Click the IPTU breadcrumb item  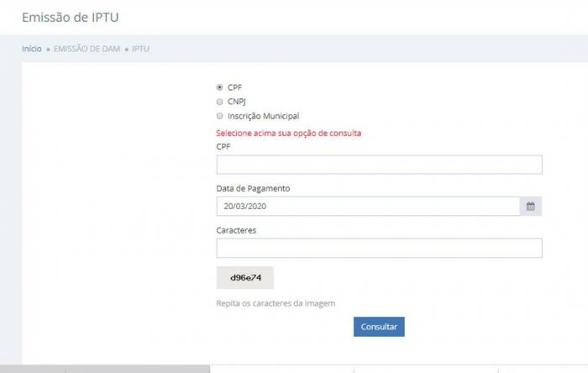140,49
